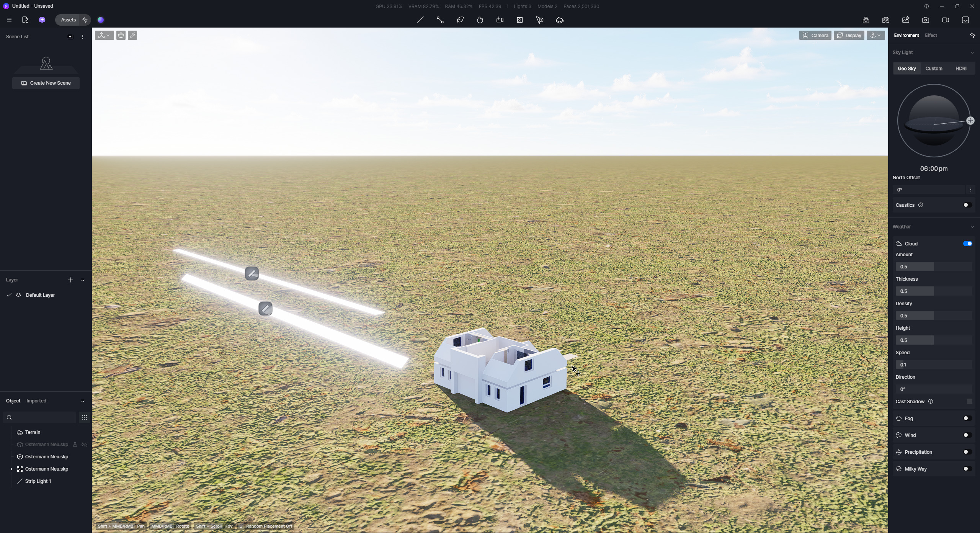This screenshot has width=980, height=533.
Task: Click the object search input field
Action: pos(42,417)
